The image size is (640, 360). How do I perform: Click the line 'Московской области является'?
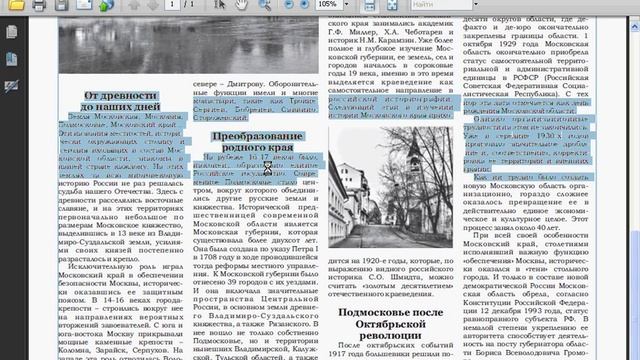(x=256, y=224)
